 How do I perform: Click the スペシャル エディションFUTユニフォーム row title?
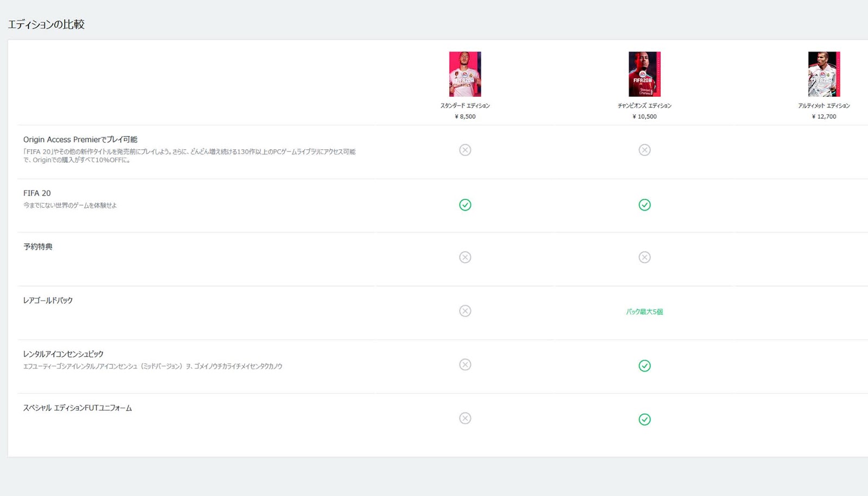[78, 408]
